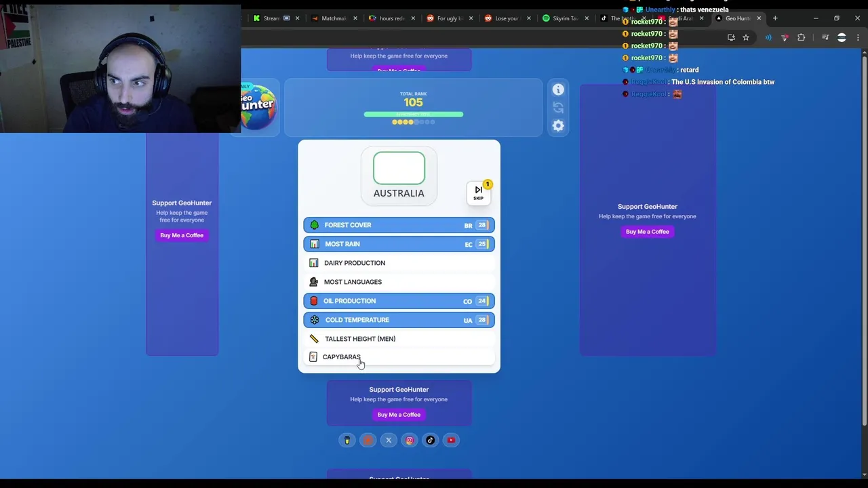Click Buy Me a Coffee in left panel
The height and width of the screenshot is (488, 868).
click(x=182, y=235)
